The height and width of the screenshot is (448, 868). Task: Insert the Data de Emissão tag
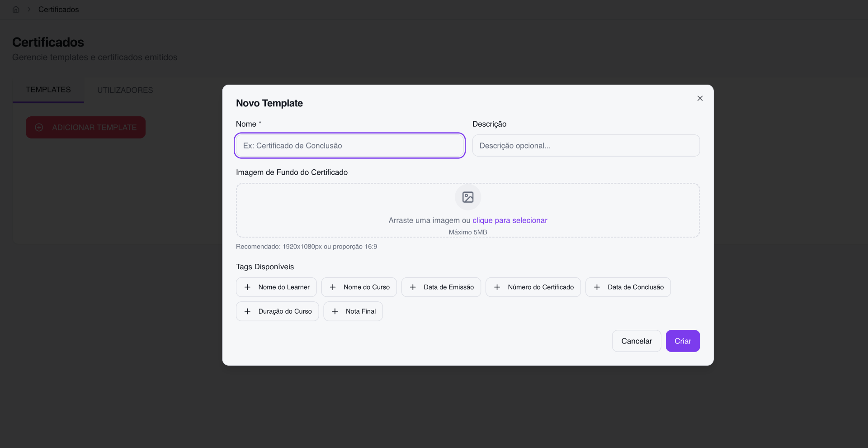[441, 287]
